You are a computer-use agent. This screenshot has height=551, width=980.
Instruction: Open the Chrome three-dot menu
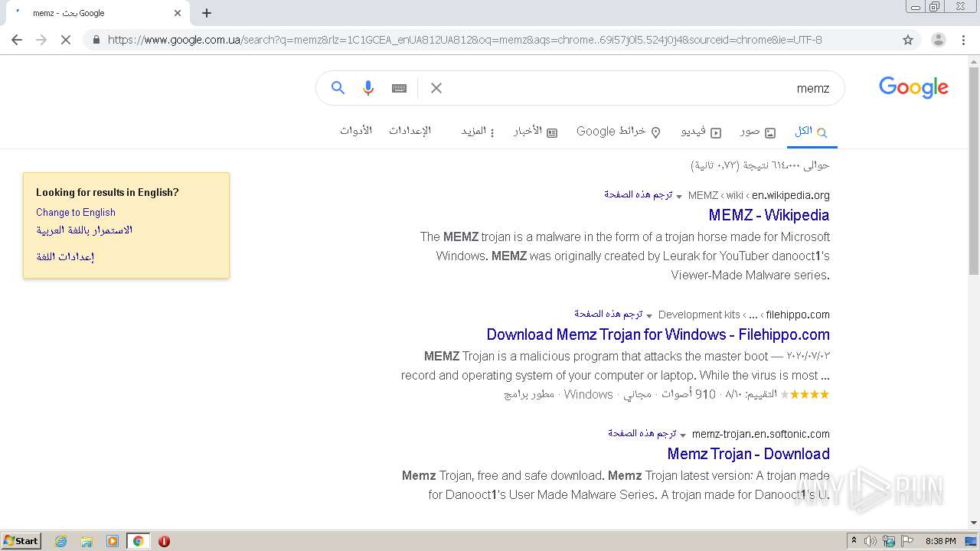pyautogui.click(x=964, y=40)
